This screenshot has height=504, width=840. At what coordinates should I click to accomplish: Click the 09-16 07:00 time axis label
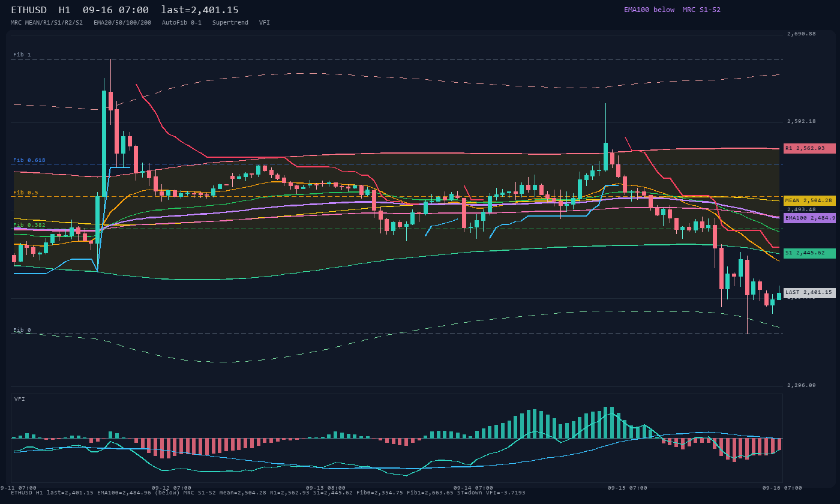pyautogui.click(x=782, y=488)
